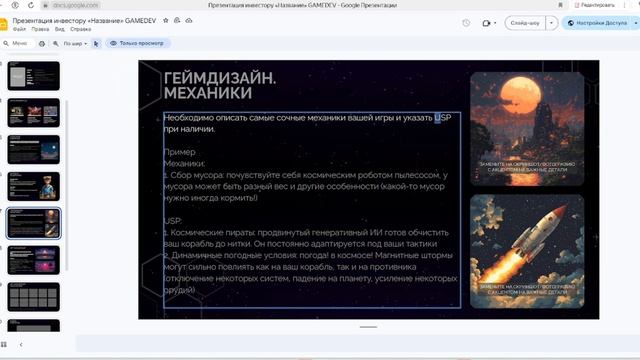Select slide thumbnail with three picture cards
Screen dimensions: 640x360
point(33,113)
